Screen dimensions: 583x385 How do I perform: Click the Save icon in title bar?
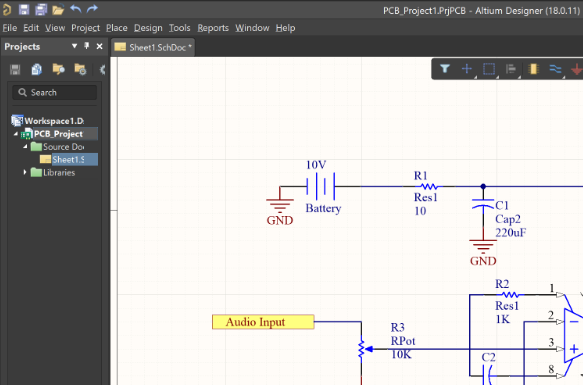coord(24,9)
